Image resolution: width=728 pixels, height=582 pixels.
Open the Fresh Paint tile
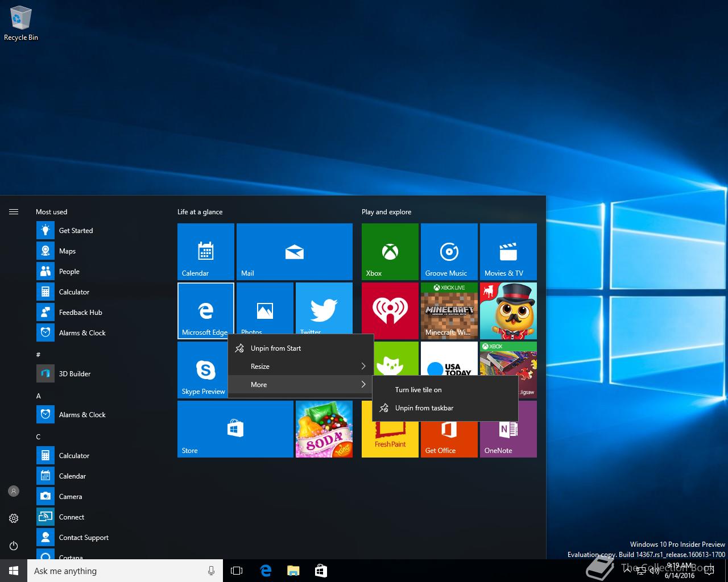click(390, 439)
